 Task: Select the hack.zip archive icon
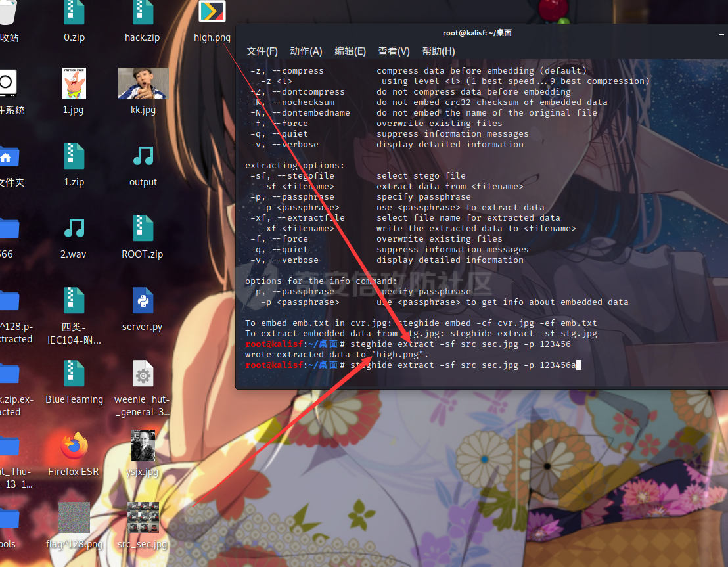(x=143, y=12)
